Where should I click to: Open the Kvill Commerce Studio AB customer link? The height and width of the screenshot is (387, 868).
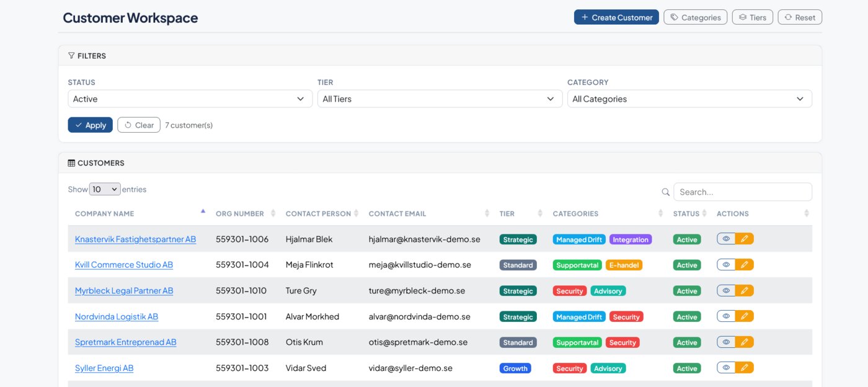coord(123,264)
